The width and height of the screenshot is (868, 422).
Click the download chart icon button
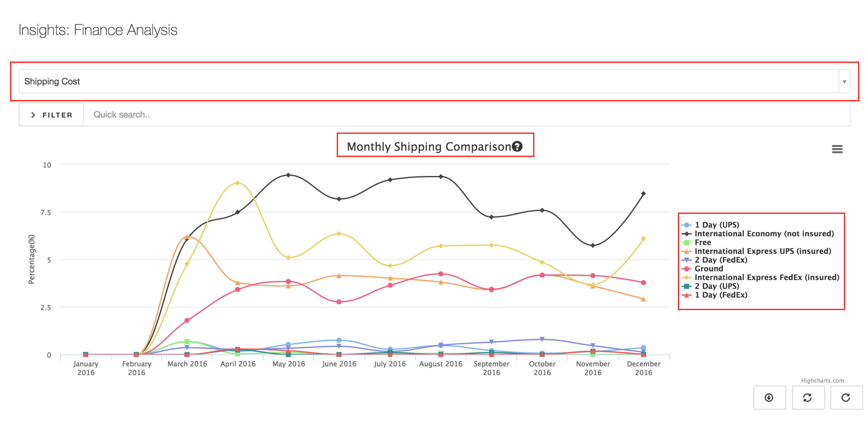(769, 397)
